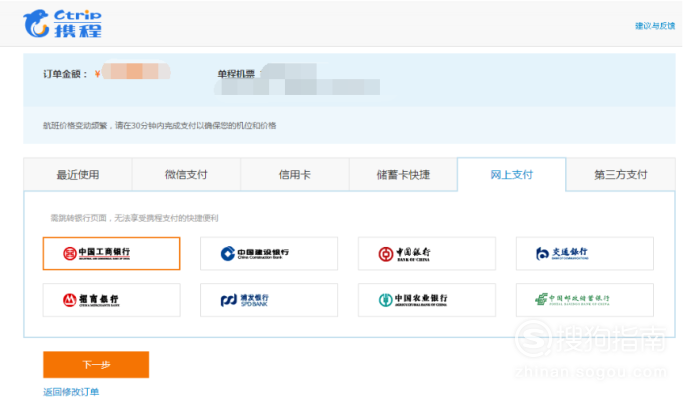Screen dimensions: 691x406
Task: Pick the 中国邮政储蓄银行 option
Action: click(x=584, y=300)
